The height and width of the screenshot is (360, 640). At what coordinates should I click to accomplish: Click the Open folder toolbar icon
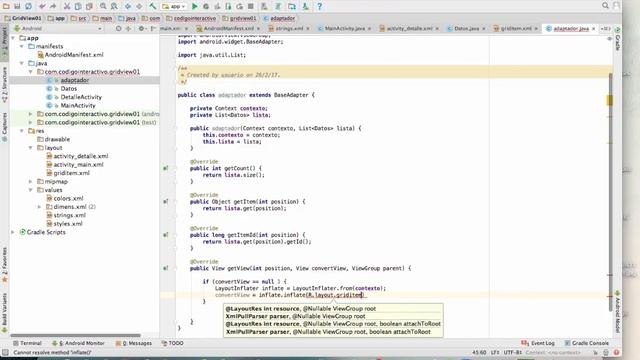(x=7, y=6)
